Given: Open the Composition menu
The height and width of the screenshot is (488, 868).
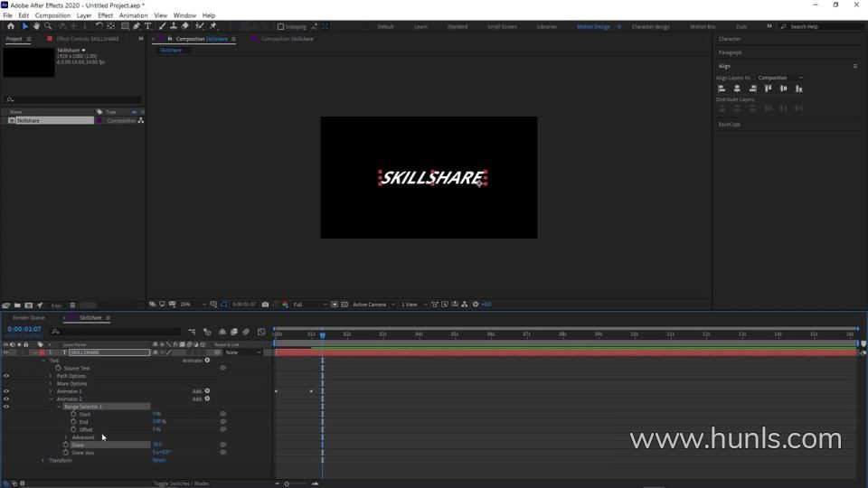Looking at the screenshot, I should (52, 15).
